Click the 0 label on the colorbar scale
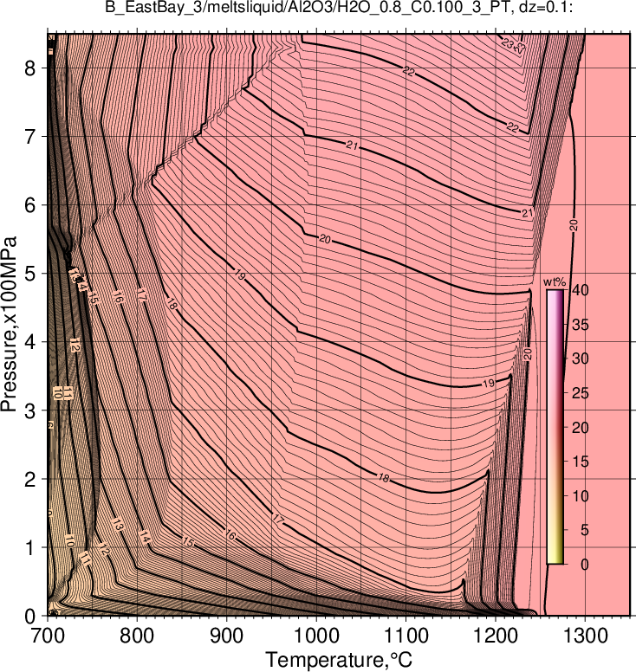 tap(585, 565)
